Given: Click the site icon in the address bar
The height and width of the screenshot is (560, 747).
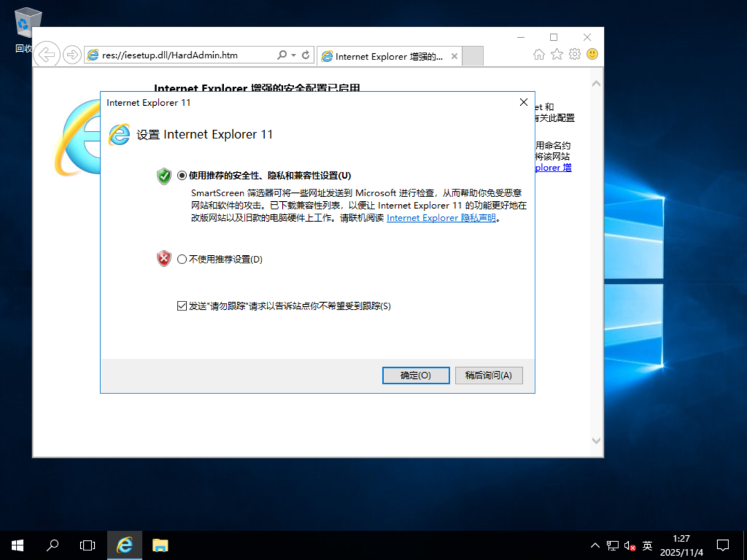Looking at the screenshot, I should tap(93, 55).
